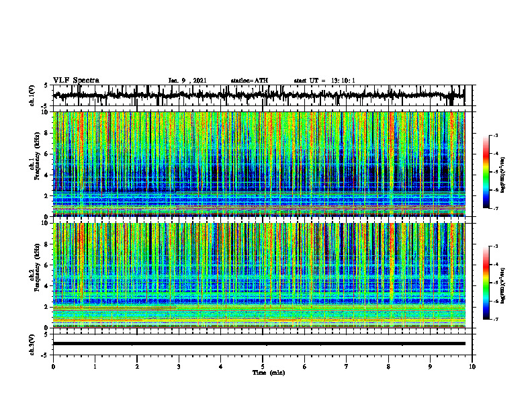Click the ch.1 log(PSD) colorbar label
The width and height of the screenshot is (532, 411).
click(504, 175)
